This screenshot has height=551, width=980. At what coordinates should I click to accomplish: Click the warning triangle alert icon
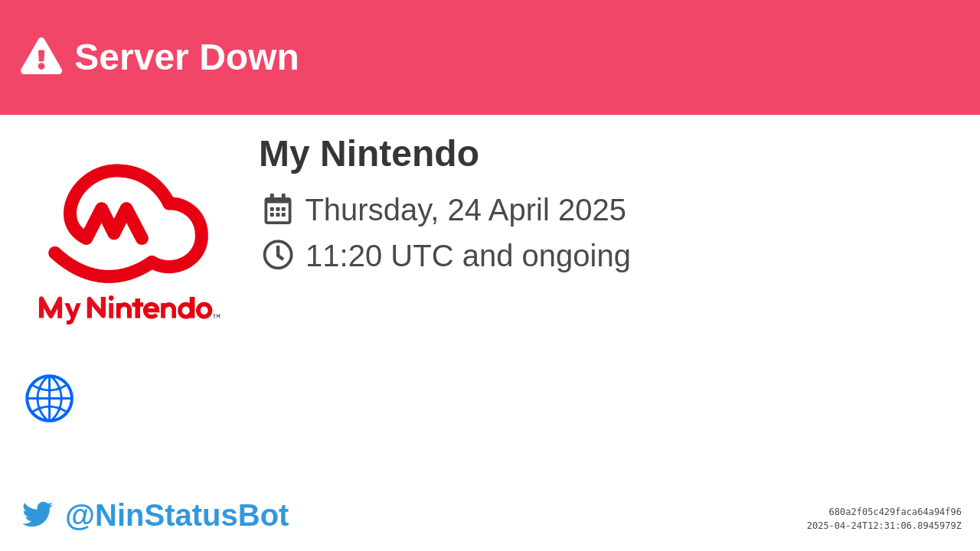(41, 57)
